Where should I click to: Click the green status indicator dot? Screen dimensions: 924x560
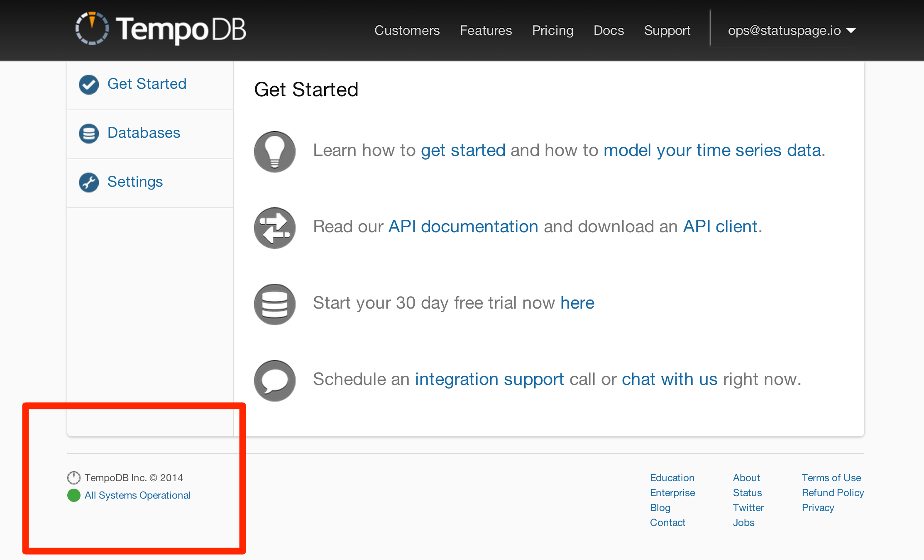click(x=74, y=495)
